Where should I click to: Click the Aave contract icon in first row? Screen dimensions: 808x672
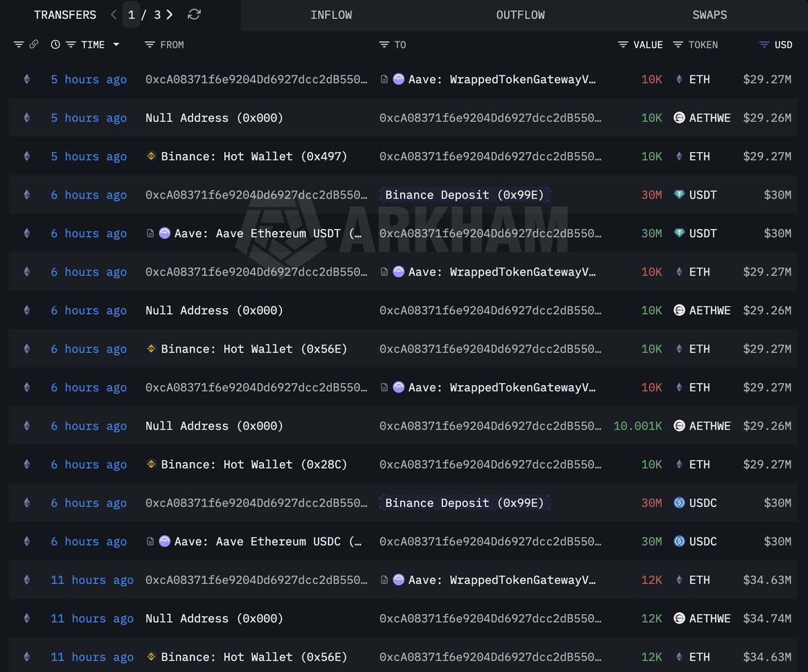[398, 79]
